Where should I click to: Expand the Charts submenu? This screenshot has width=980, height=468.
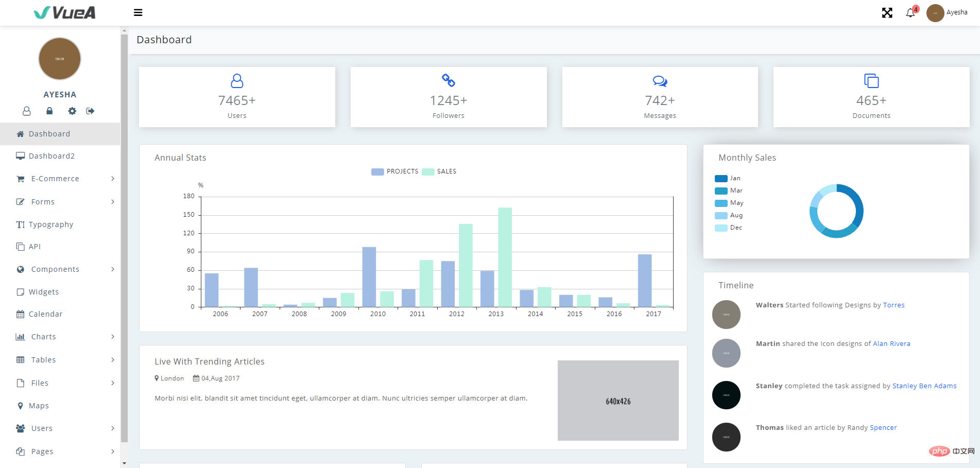pyautogui.click(x=44, y=337)
